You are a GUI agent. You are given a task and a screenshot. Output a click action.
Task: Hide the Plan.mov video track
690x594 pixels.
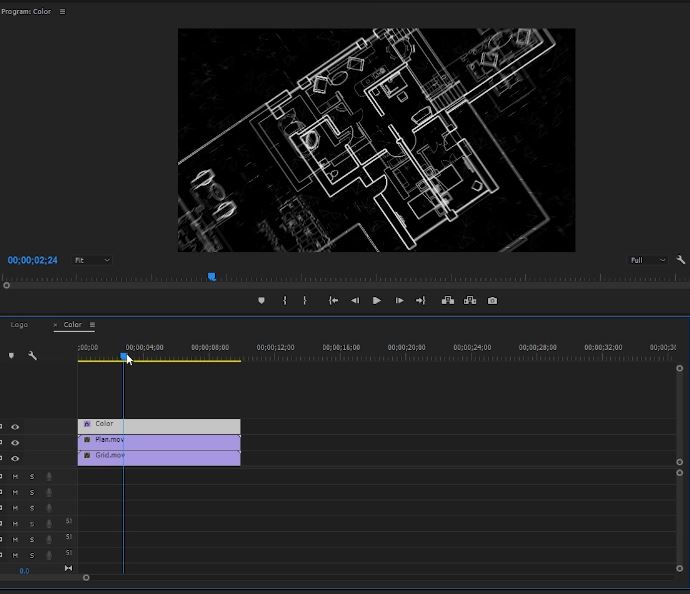click(x=15, y=443)
